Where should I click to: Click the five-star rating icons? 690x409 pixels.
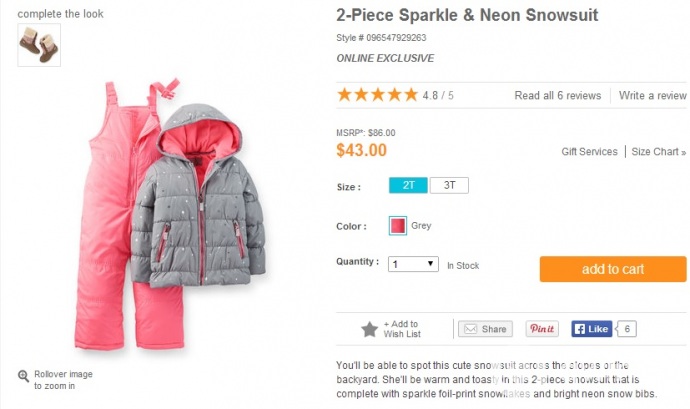(x=378, y=95)
